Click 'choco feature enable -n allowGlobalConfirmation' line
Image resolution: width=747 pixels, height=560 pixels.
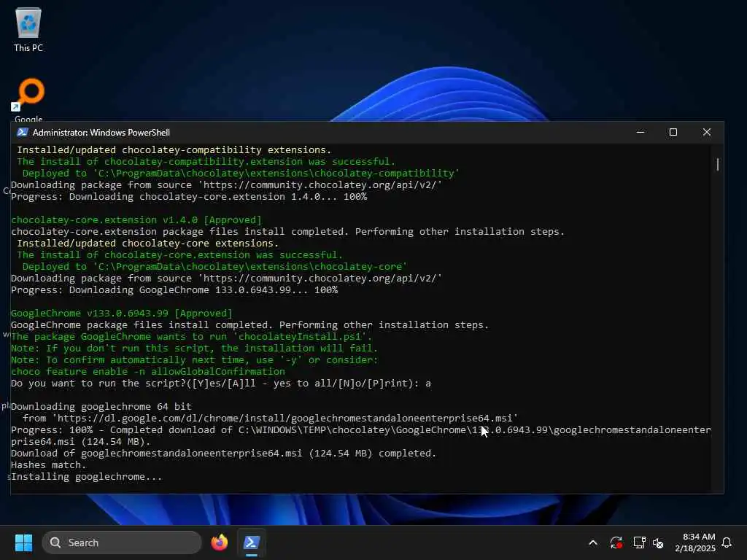pos(147,371)
